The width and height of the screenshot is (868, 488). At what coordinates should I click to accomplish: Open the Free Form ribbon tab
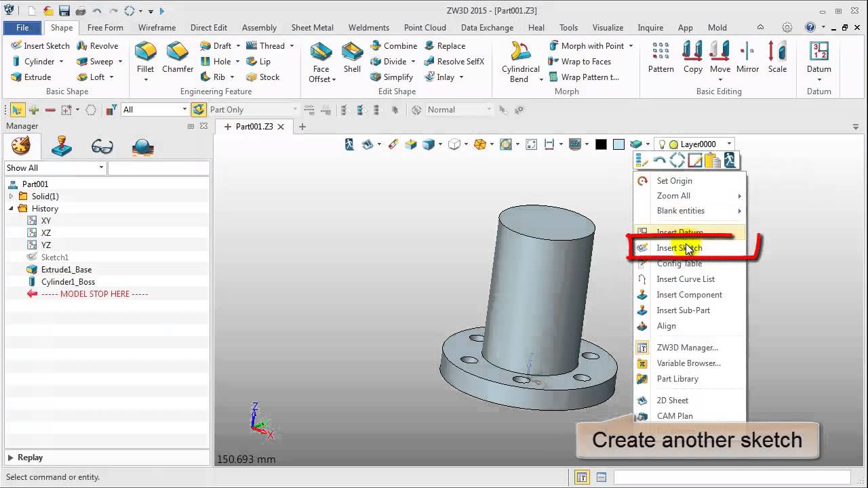pyautogui.click(x=105, y=28)
